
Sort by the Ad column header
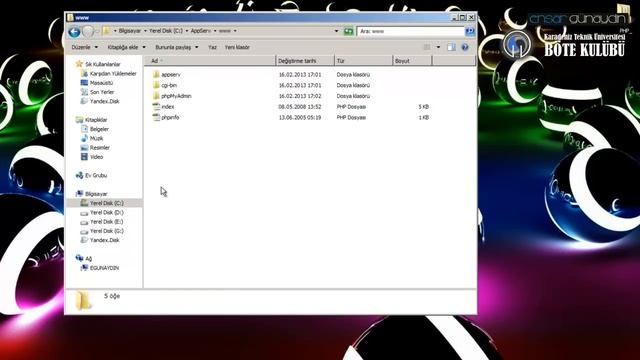click(210, 61)
